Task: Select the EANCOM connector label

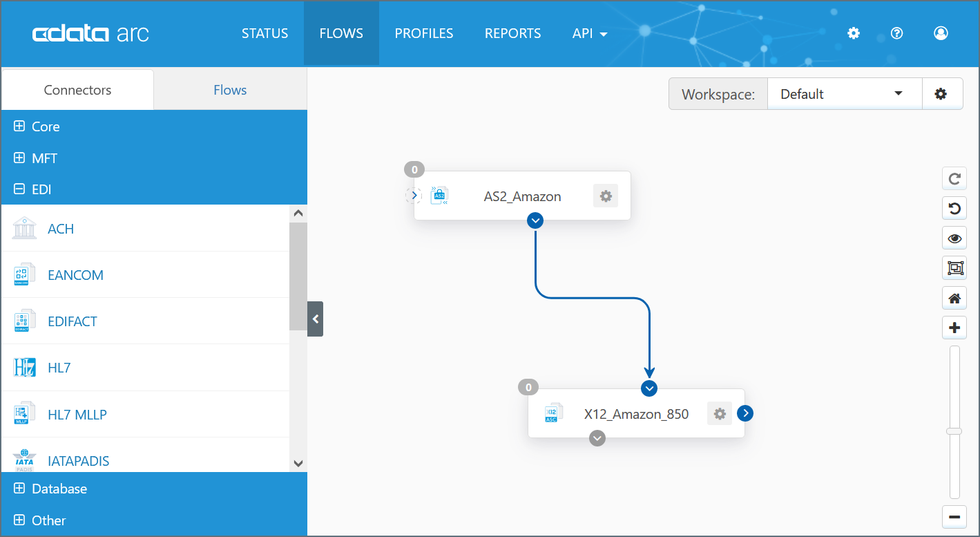Action: (76, 275)
